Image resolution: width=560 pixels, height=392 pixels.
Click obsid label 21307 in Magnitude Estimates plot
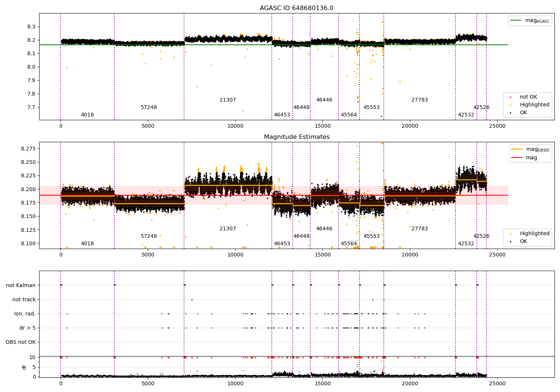click(x=228, y=229)
